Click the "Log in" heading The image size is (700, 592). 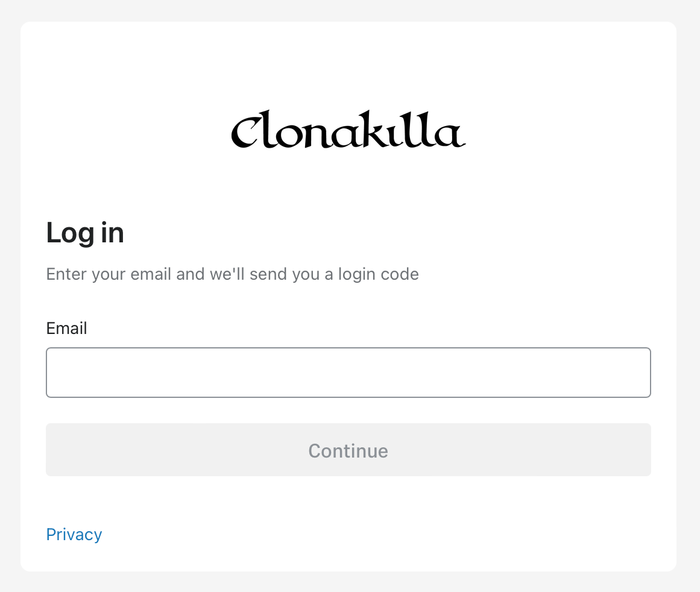tap(85, 233)
